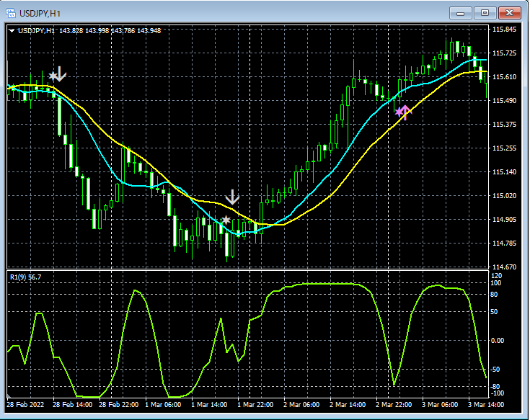530x420 pixels.
Task: Click the USDJPY,H1 title bar text
Action: [40, 14]
